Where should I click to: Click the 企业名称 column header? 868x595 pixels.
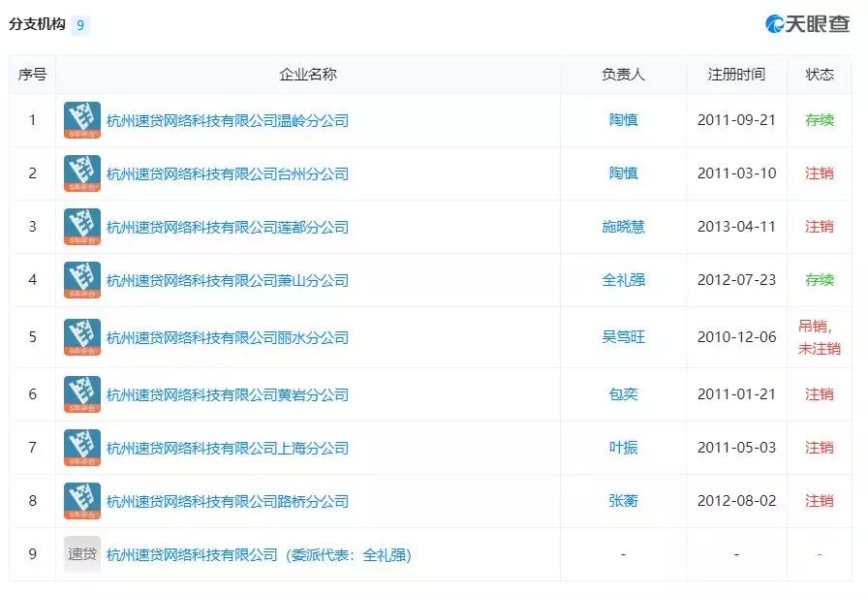pos(308,75)
